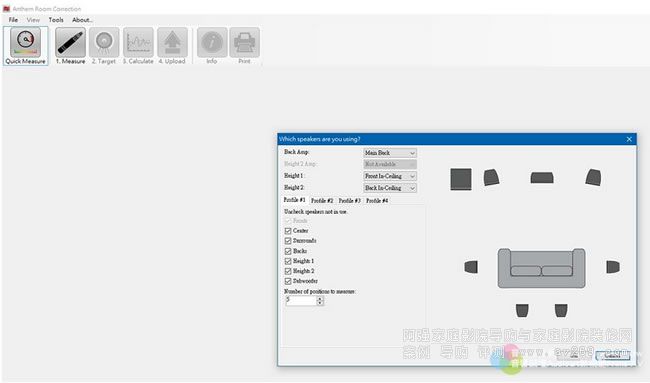Image resolution: width=650 pixels, height=383 pixels.
Task: Click the number of positions input field
Action: click(301, 301)
